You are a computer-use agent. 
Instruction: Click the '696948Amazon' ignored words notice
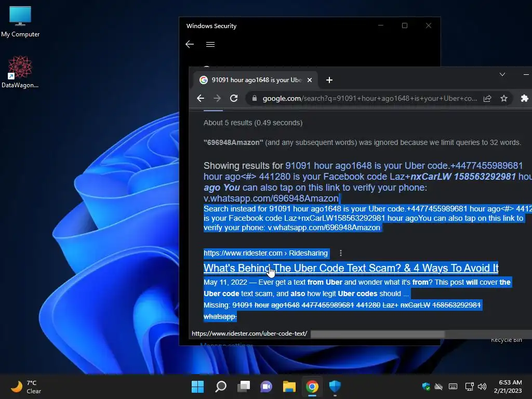click(x=362, y=142)
